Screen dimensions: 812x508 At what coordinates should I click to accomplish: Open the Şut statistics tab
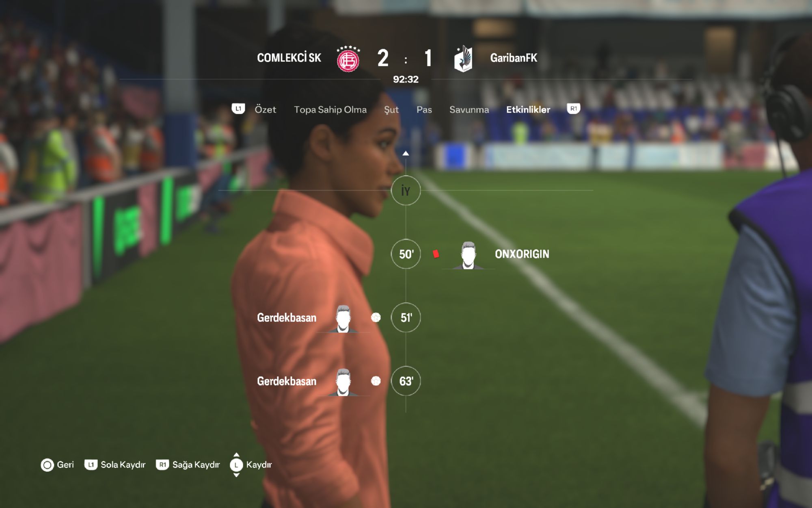(x=391, y=110)
